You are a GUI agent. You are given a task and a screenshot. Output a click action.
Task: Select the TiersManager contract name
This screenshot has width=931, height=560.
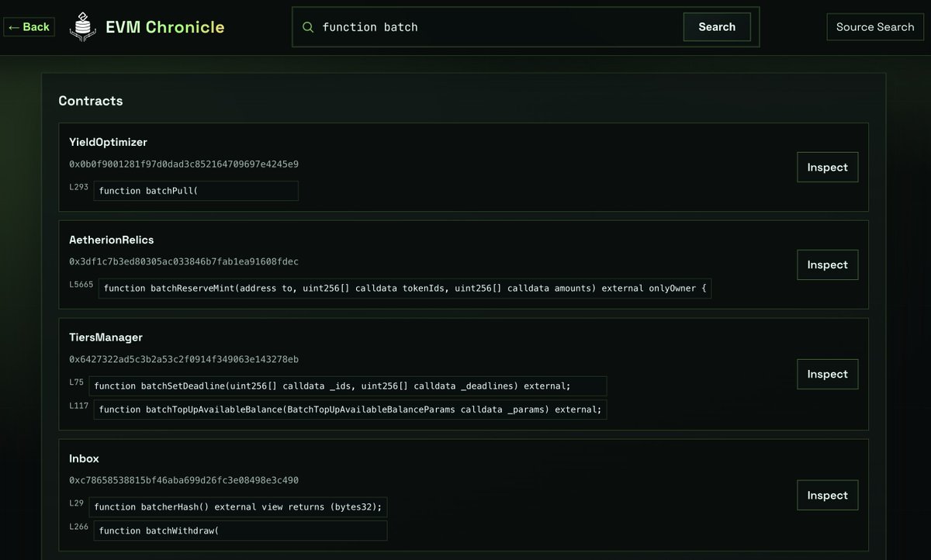[x=106, y=338]
